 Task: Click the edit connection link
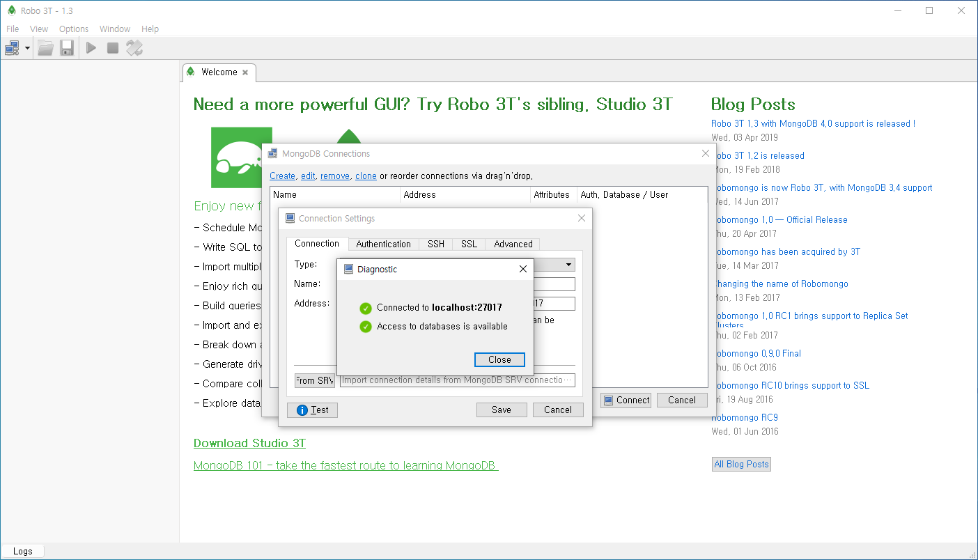pyautogui.click(x=308, y=176)
